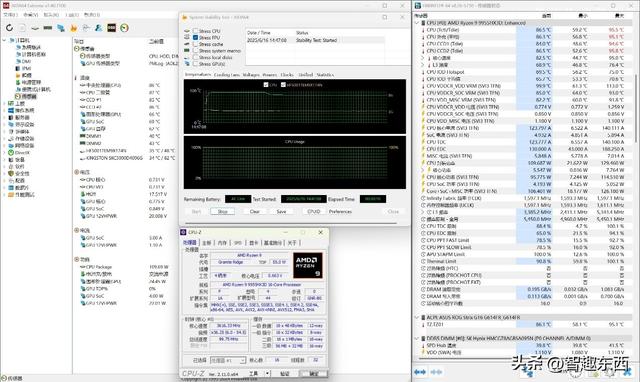Click HWiNFO's left-right arrows icon in the bottom toolbar
The width and height of the screenshot is (640, 382).
(x=420, y=372)
